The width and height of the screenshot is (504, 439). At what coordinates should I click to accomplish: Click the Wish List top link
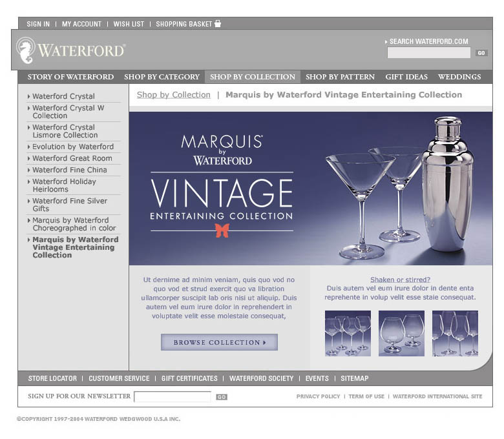(129, 24)
